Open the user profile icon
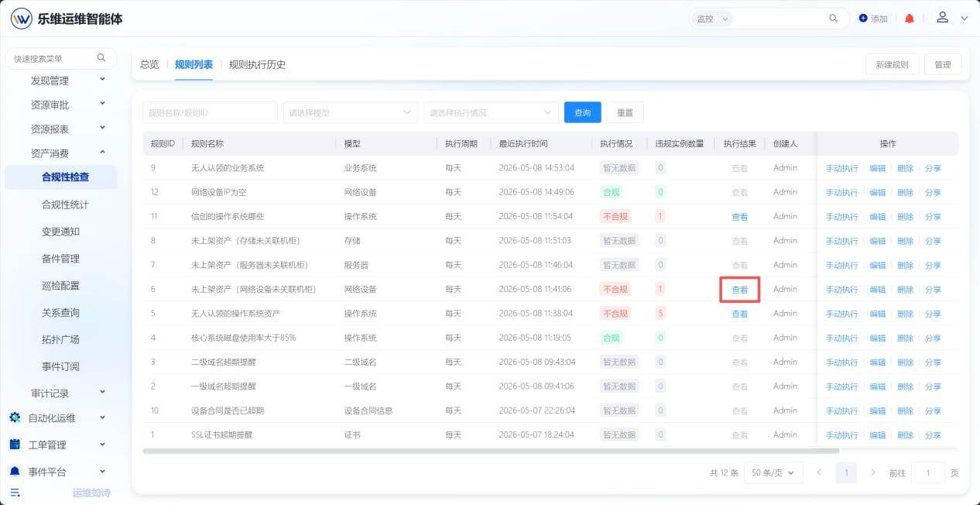The image size is (980, 505). point(942,18)
